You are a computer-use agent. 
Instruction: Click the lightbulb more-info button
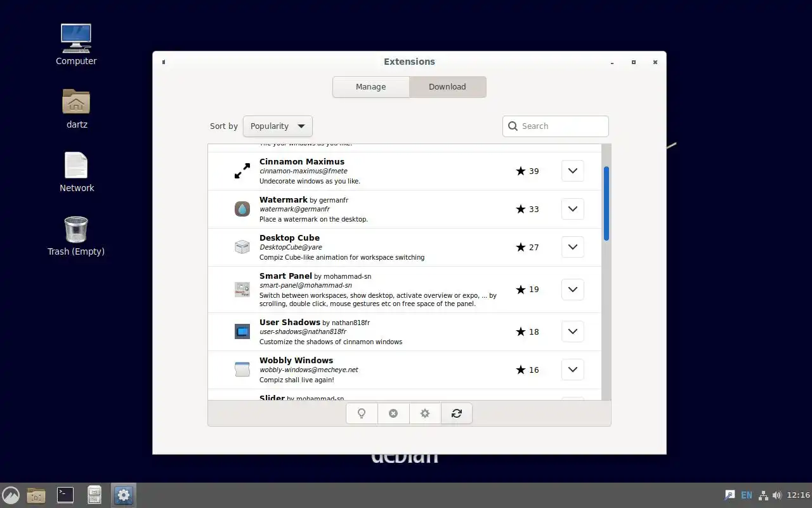tap(362, 413)
